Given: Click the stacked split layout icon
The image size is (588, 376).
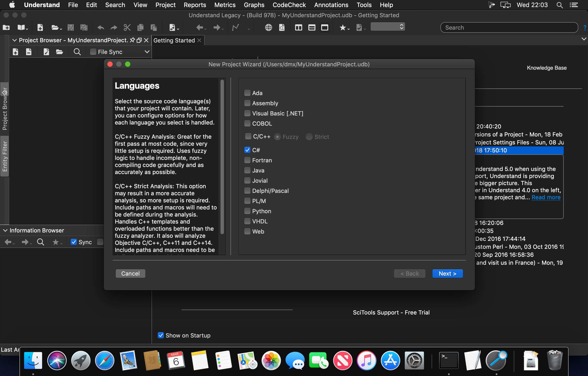Looking at the screenshot, I should [312, 27].
